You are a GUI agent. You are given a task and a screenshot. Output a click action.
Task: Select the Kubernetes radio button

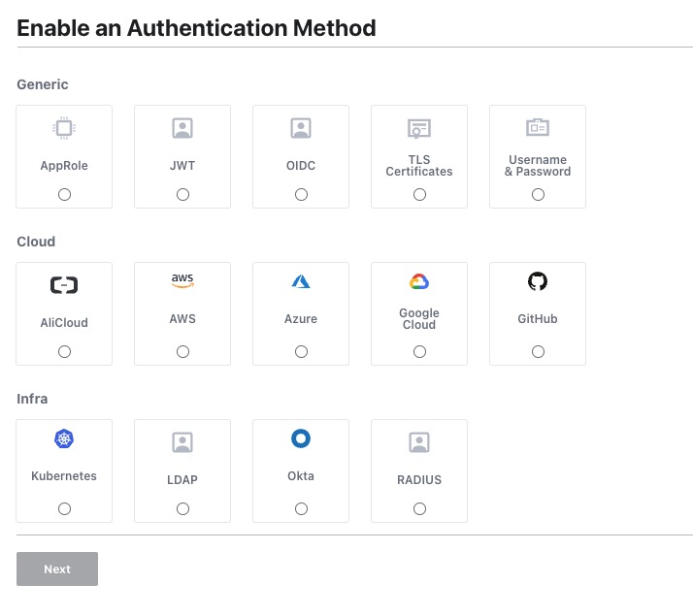64,508
